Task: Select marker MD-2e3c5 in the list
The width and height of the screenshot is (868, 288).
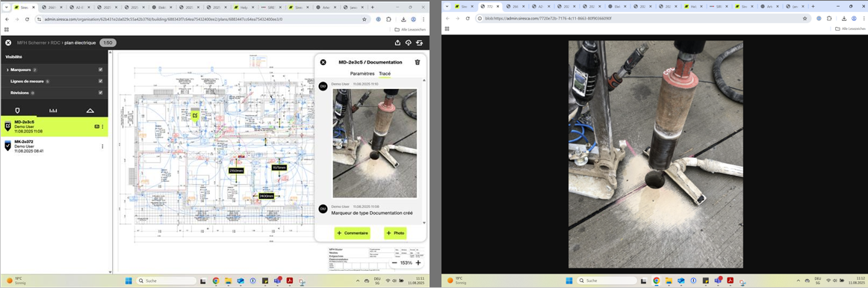Action: [54, 126]
